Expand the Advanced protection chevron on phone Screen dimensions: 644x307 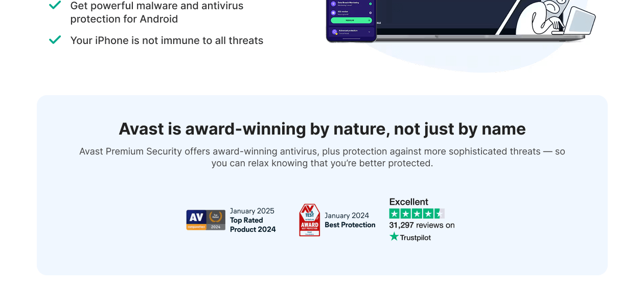pyautogui.click(x=369, y=32)
